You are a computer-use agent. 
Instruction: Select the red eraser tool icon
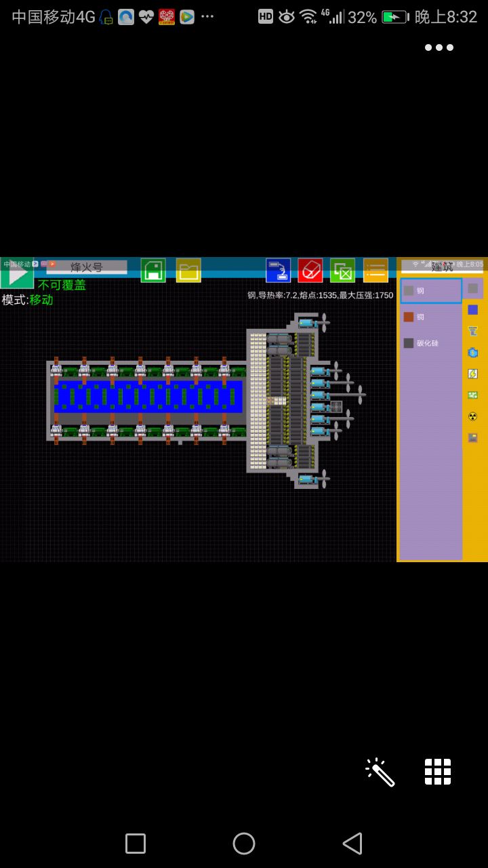coord(310,271)
